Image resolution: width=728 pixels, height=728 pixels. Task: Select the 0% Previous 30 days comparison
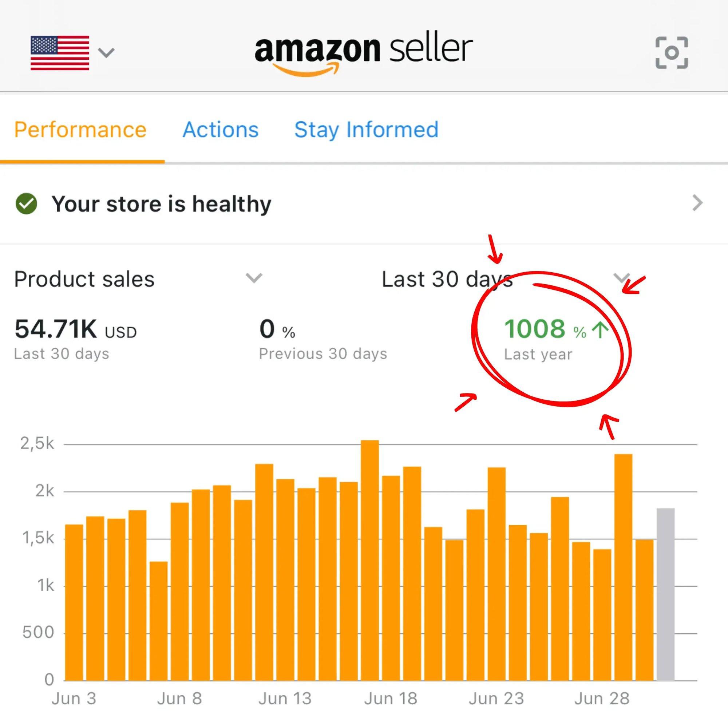tap(277, 330)
